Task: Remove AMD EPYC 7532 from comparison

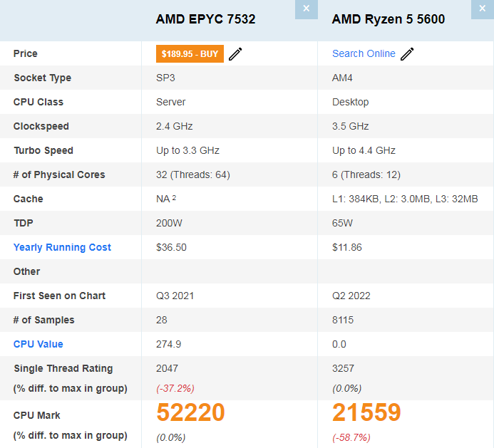Action: [307, 9]
